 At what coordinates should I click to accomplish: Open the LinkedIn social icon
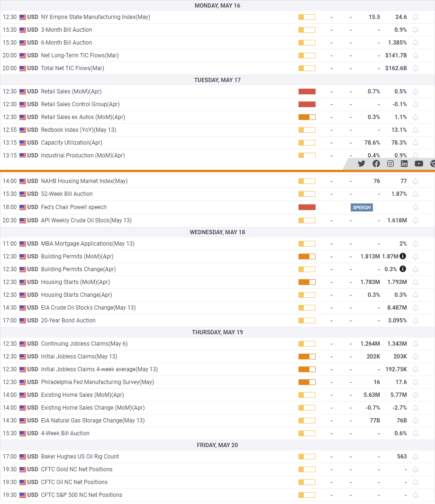point(404,164)
